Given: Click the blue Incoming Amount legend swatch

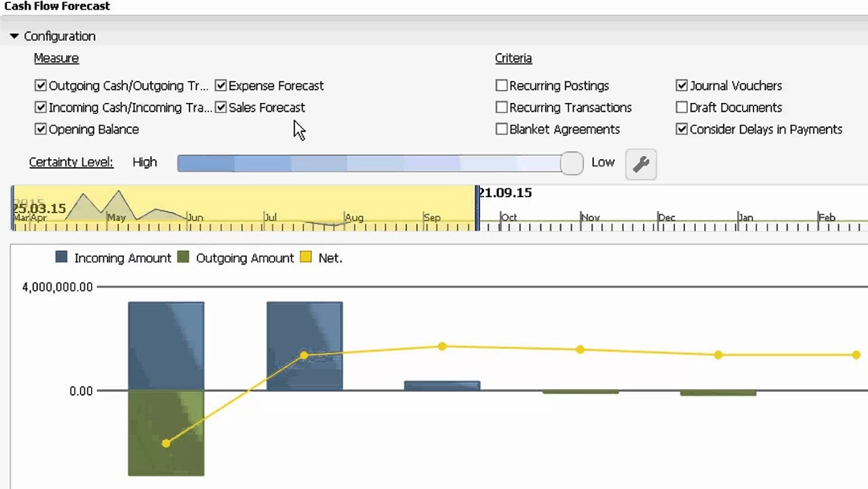Looking at the screenshot, I should pos(62,257).
